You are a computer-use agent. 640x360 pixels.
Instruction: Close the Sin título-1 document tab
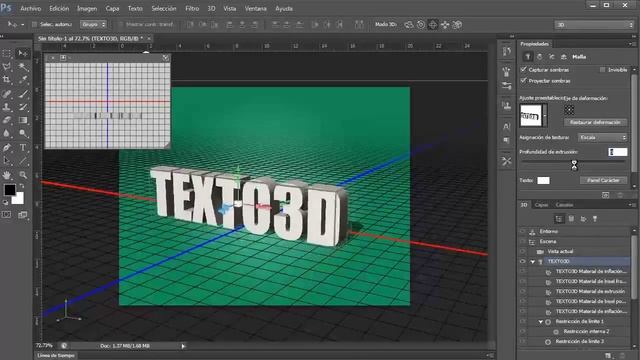point(149,38)
